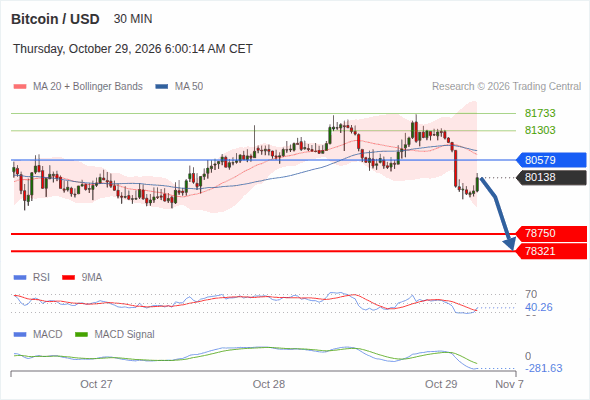This screenshot has width=590, height=400.
Task: Click the MACD Signal legend color swatch
Action: (x=81, y=335)
